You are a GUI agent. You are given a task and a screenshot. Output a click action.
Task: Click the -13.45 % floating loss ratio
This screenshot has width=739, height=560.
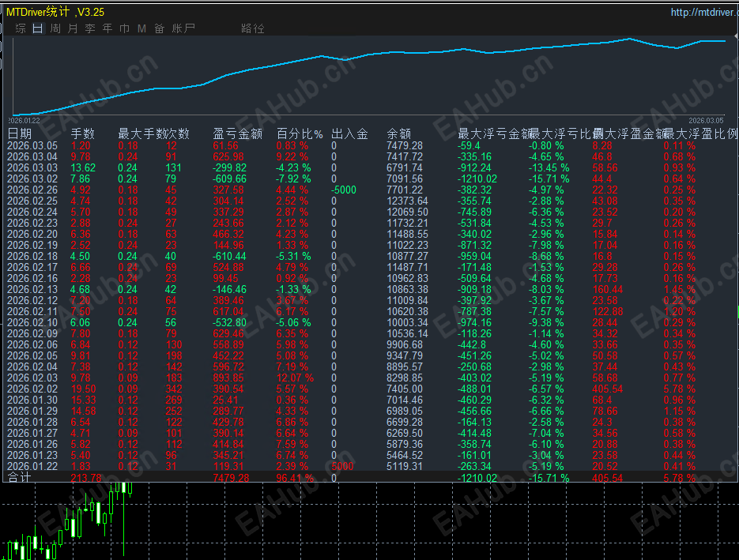click(x=549, y=167)
